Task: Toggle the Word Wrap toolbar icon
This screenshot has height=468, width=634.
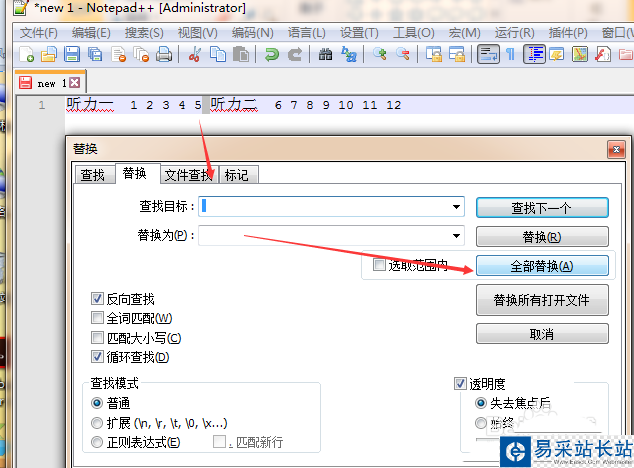Action: point(488,54)
